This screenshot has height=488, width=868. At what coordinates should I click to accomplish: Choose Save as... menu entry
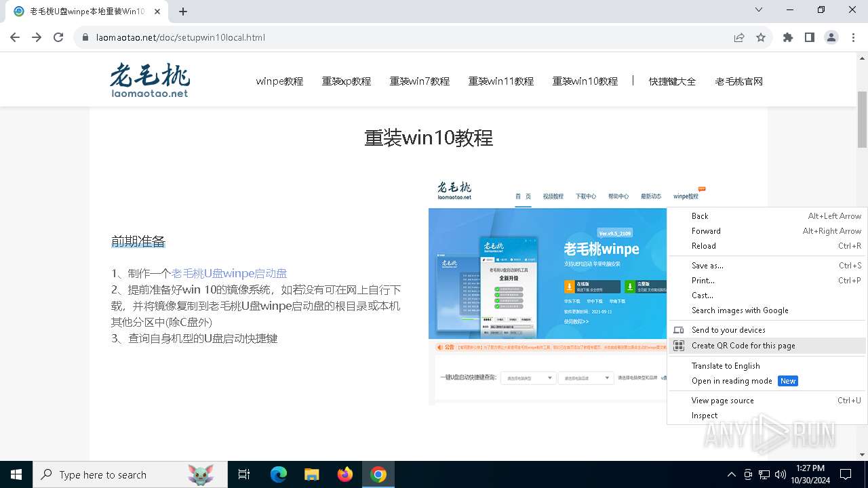coord(767,266)
